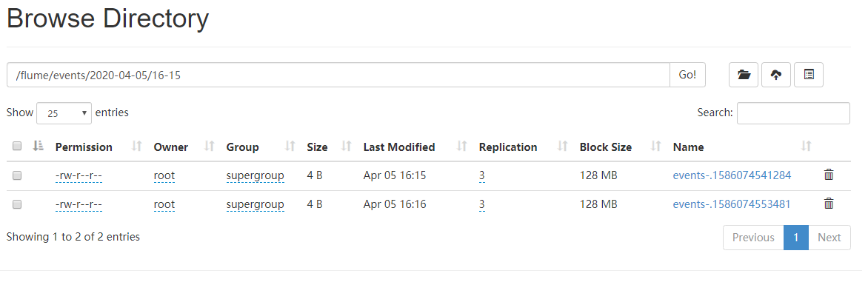Click the Go! button
Screen dimensions: 868x282
click(687, 75)
